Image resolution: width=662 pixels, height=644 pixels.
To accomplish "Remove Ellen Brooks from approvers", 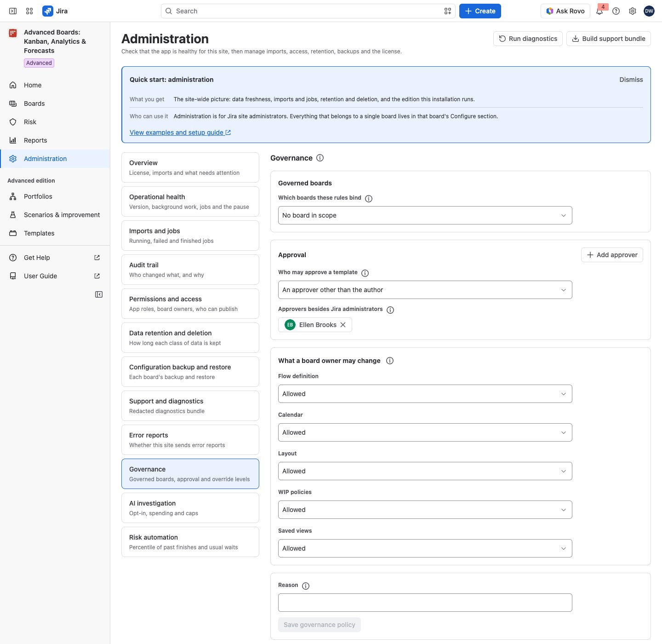I will (343, 325).
